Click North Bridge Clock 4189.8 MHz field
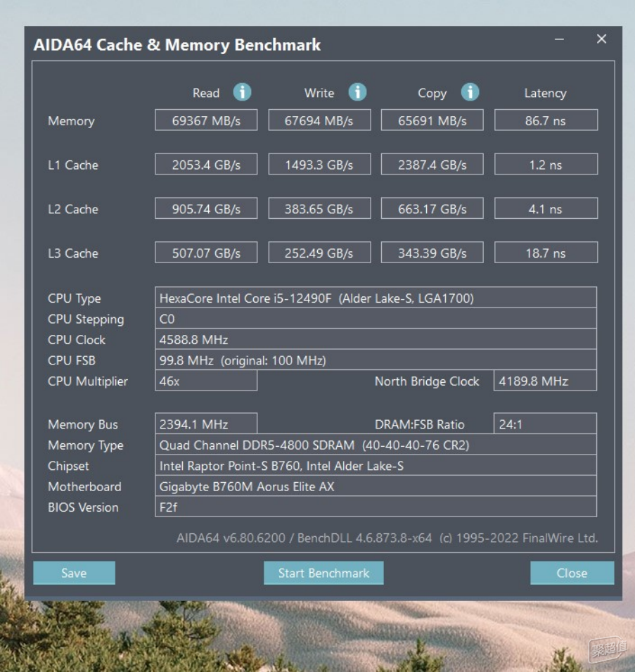 [x=545, y=381]
